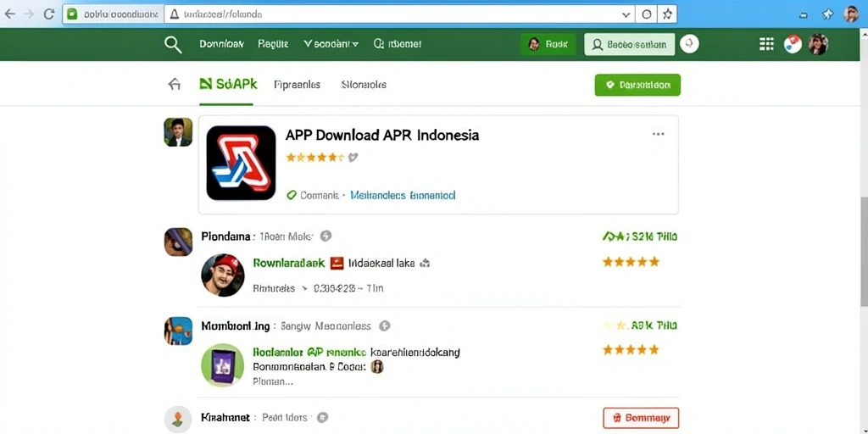Open the Q itdomet menu item
The width and height of the screenshot is (868, 434).
pos(398,44)
